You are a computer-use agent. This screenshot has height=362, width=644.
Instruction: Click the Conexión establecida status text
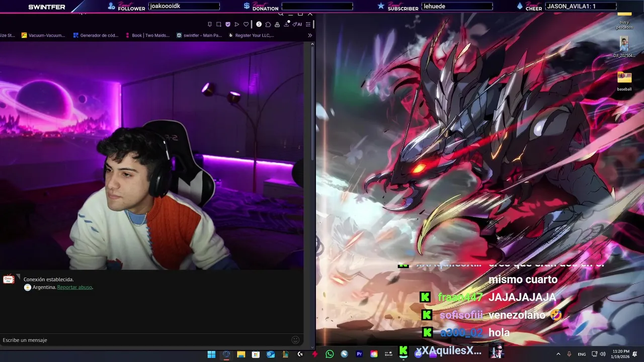pyautogui.click(x=48, y=280)
